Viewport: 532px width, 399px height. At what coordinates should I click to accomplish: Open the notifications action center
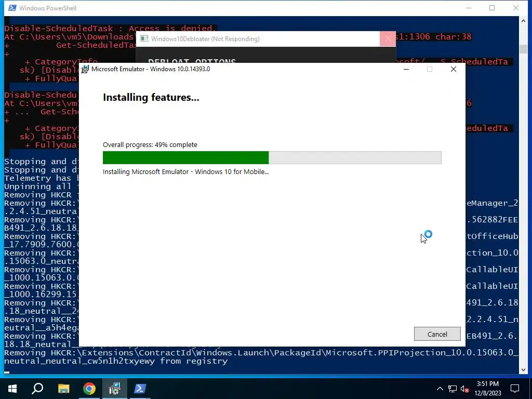click(515, 389)
